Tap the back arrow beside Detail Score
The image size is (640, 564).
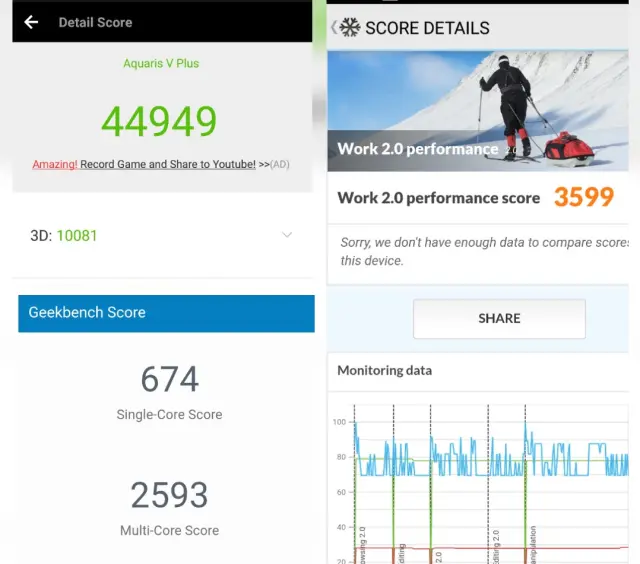tap(31, 22)
